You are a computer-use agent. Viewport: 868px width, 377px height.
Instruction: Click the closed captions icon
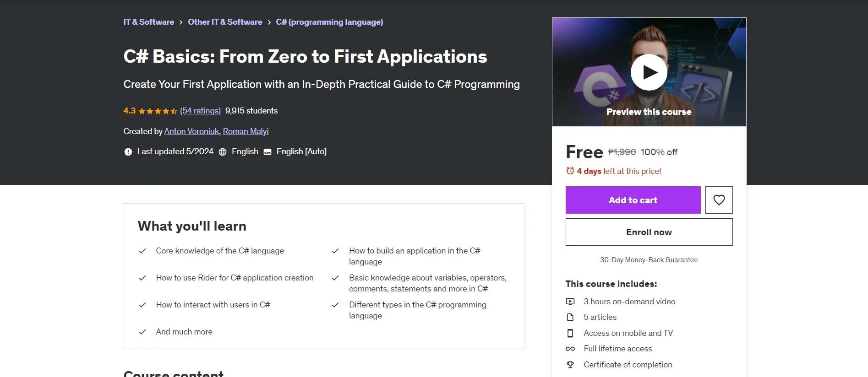point(267,152)
